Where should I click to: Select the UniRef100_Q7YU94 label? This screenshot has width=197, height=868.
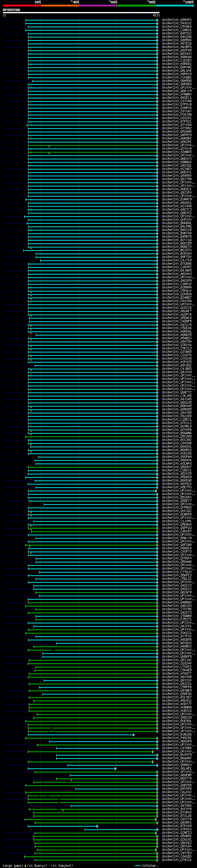[176, 125]
